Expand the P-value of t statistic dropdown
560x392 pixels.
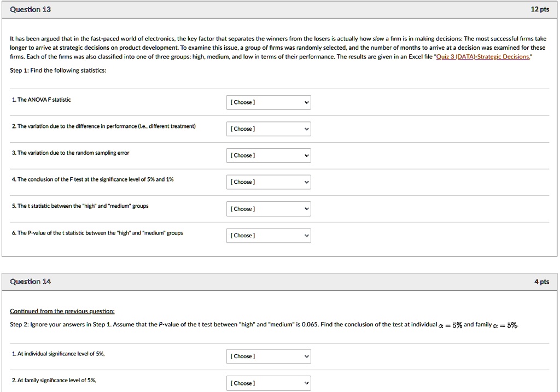pos(268,236)
